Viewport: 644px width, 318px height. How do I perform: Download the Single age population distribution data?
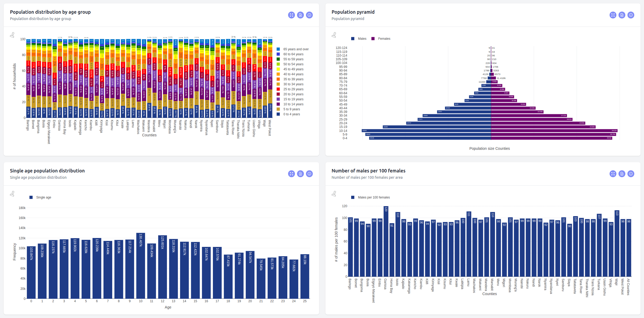click(x=300, y=174)
